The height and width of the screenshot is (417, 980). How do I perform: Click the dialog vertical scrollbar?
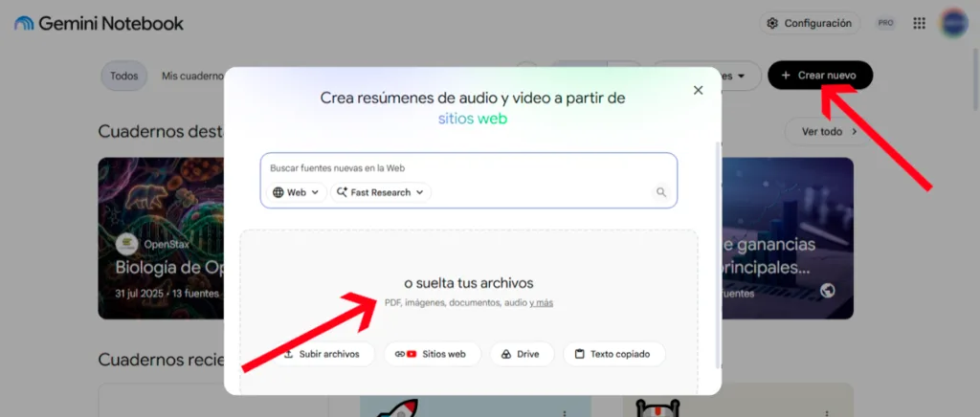pyautogui.click(x=718, y=254)
